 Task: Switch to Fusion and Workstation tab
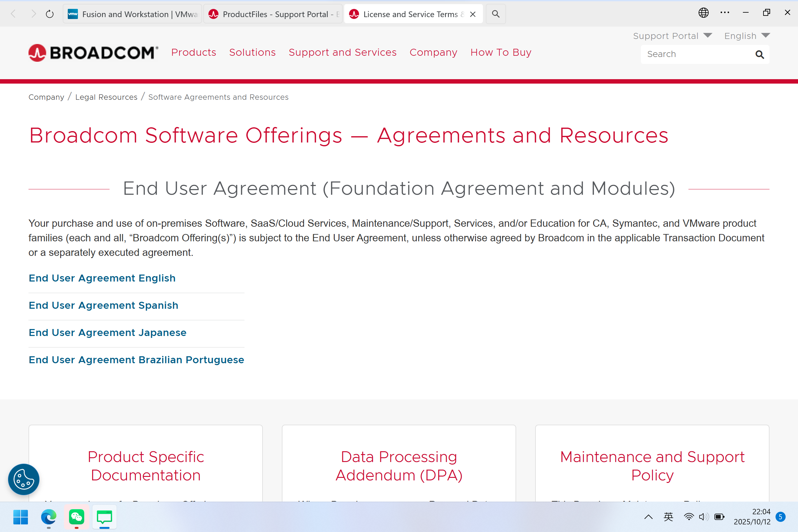pyautogui.click(x=132, y=14)
